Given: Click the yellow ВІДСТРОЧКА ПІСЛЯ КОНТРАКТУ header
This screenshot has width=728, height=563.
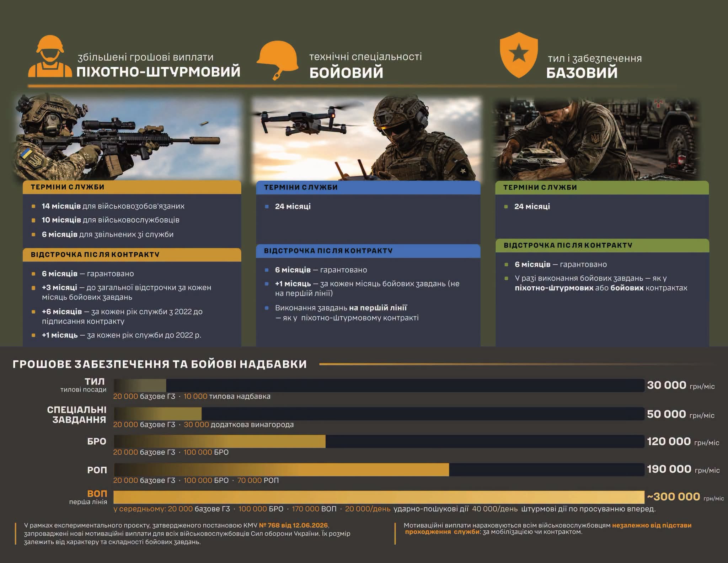Looking at the screenshot, I should [132, 255].
